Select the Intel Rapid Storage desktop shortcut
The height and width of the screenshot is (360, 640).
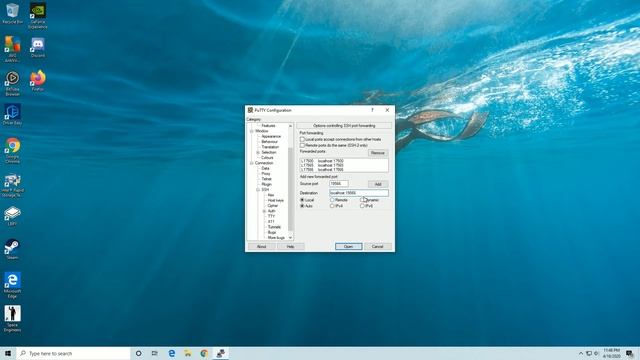(12, 185)
